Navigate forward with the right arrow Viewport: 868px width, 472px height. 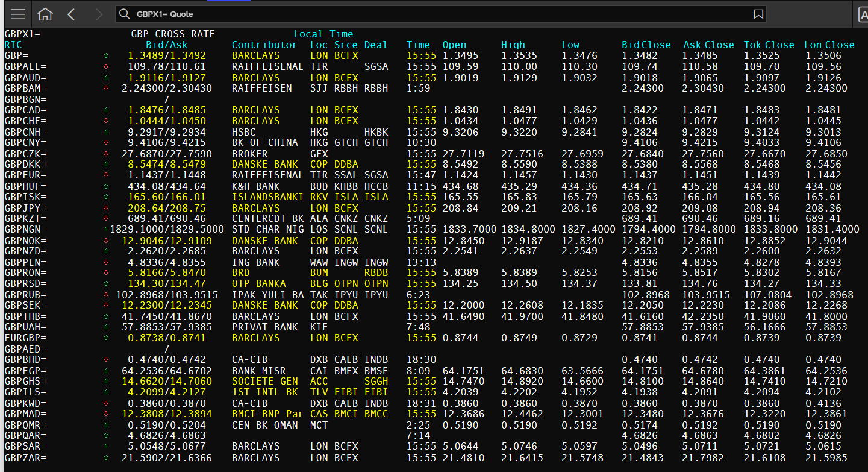click(x=99, y=14)
